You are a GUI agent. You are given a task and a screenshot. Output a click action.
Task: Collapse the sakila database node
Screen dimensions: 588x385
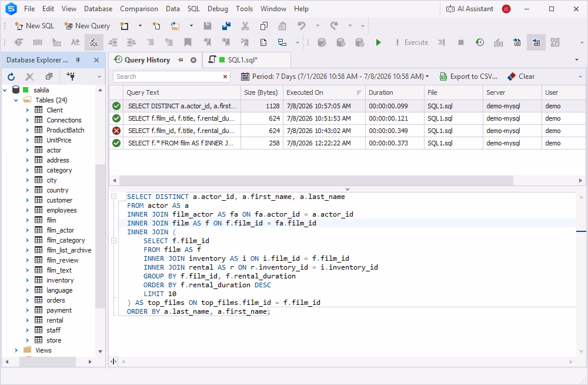point(5,90)
